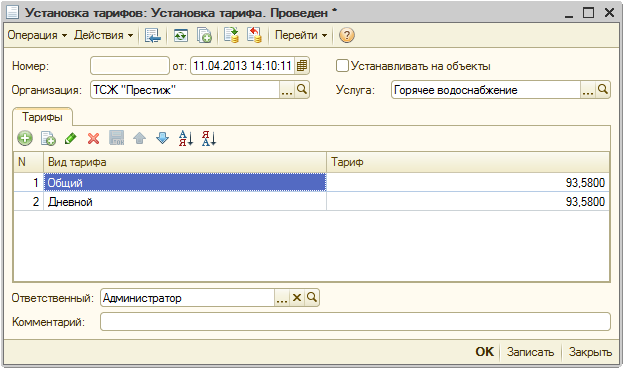Select the Дневной tariff type cell
623x368 pixels.
coord(185,201)
